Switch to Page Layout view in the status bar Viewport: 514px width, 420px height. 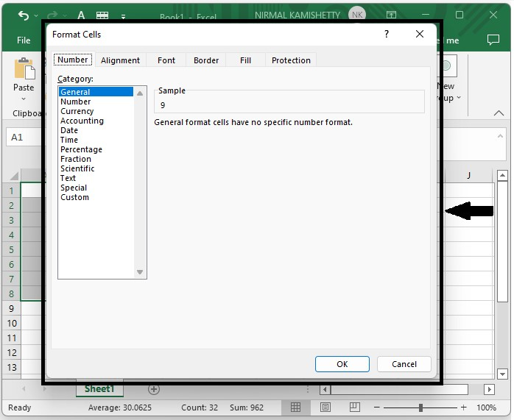coord(325,407)
